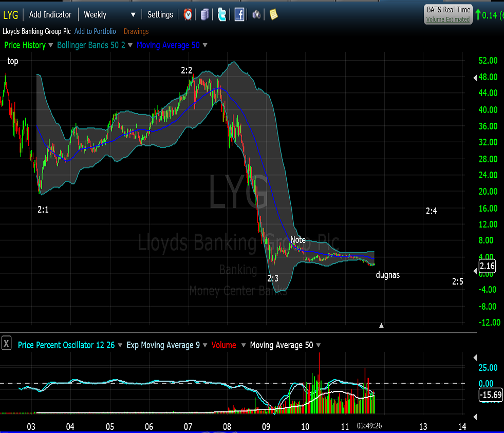Select the Exp Moving Average 9 label
Screen dimensions: 504x433
coord(163,345)
